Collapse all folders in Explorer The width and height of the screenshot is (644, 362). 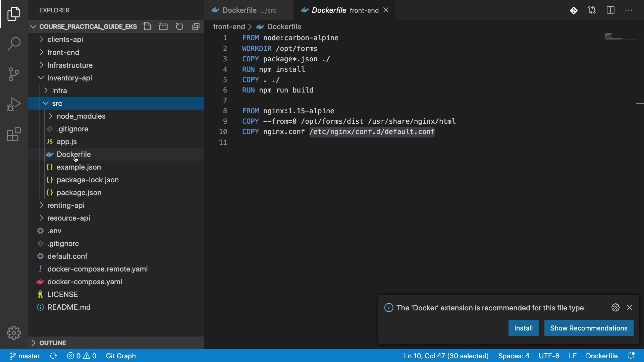click(x=196, y=26)
